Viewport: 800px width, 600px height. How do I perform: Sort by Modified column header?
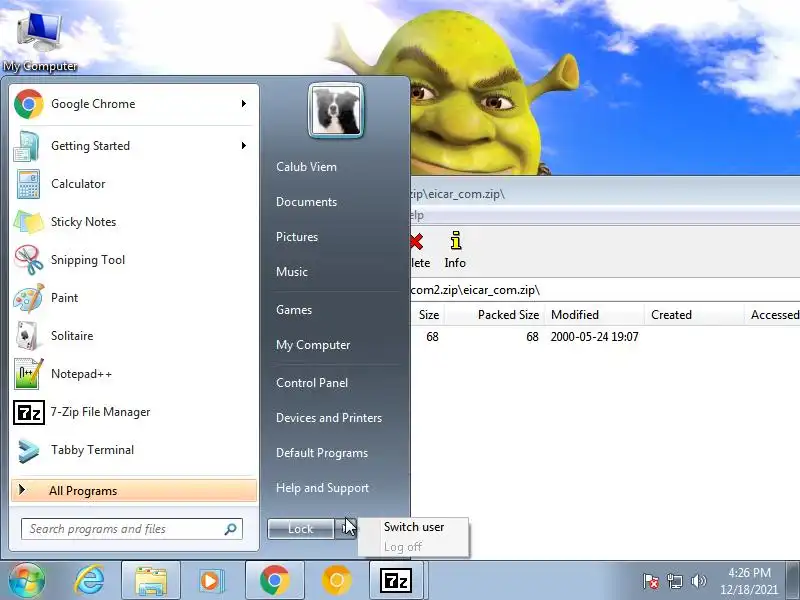click(x=594, y=315)
